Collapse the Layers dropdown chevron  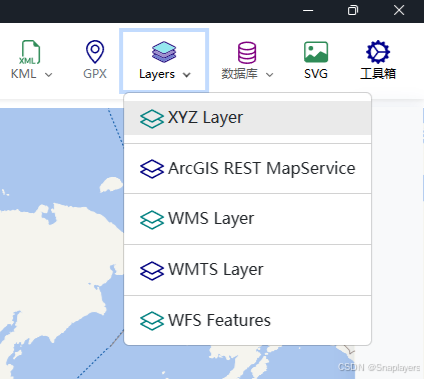click(x=187, y=75)
